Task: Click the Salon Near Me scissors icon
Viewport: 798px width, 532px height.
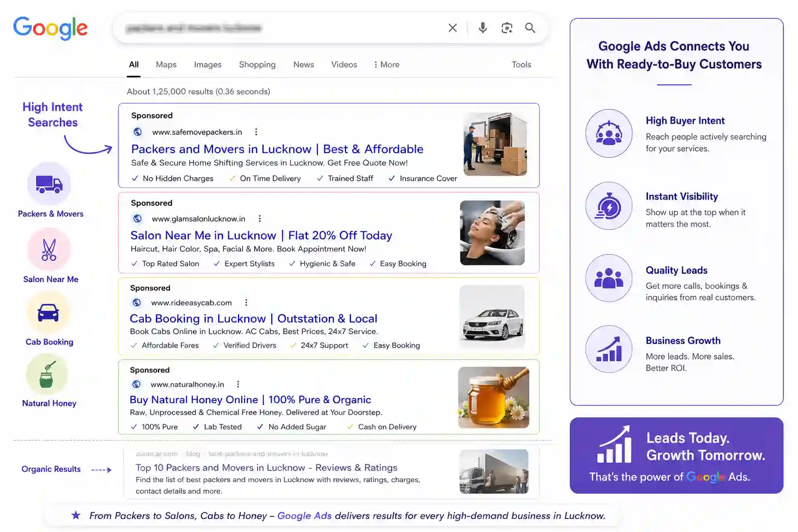Action: click(x=49, y=249)
